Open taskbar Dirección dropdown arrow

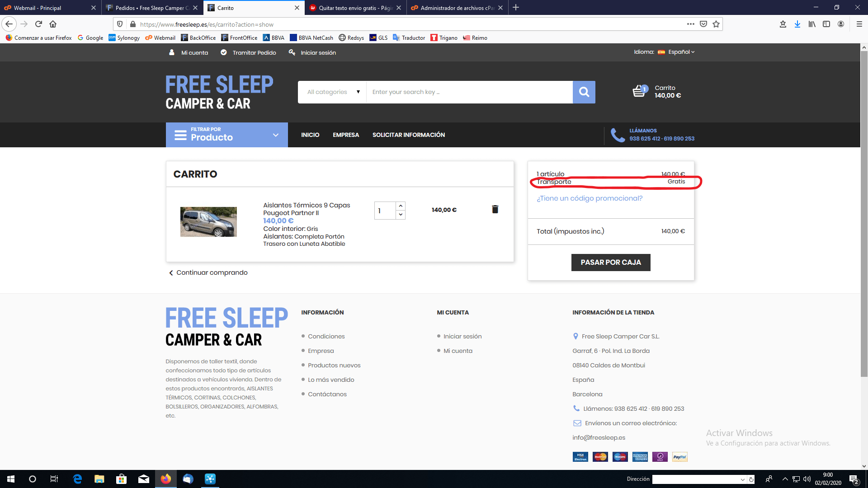742,479
